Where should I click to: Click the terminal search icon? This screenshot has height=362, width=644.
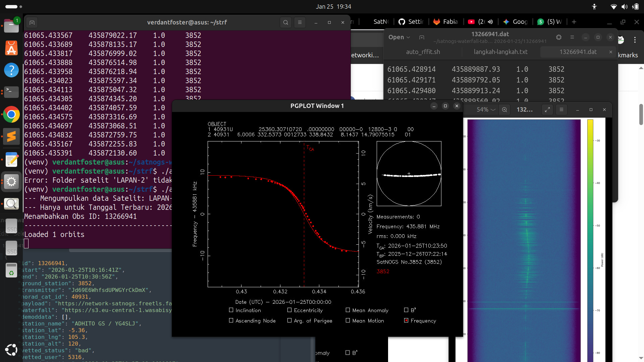285,22
